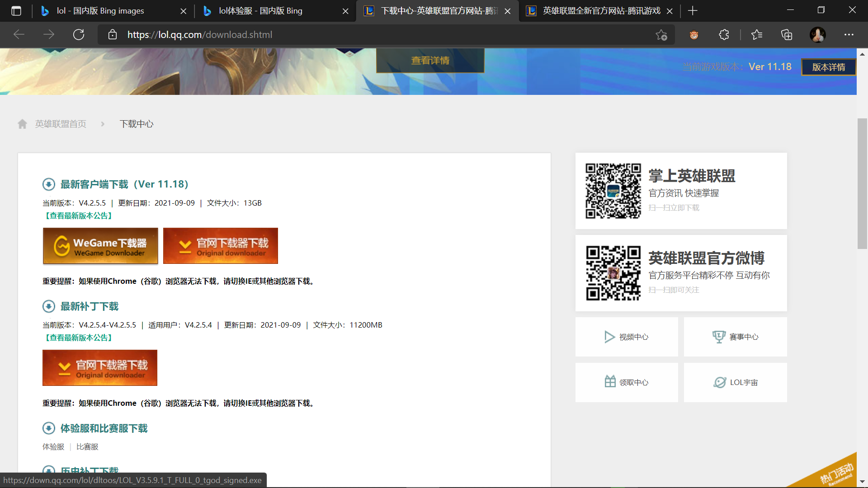Click 官网下载器下载 button for full client
The height and width of the screenshot is (488, 868).
pos(221,246)
